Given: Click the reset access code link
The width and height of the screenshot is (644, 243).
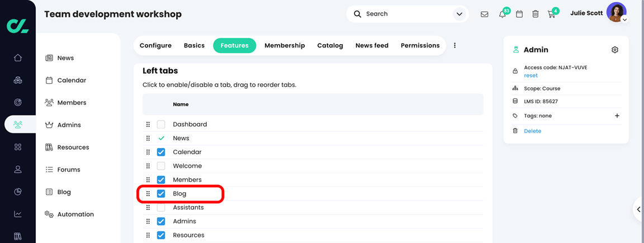Looking at the screenshot, I should point(531,75).
